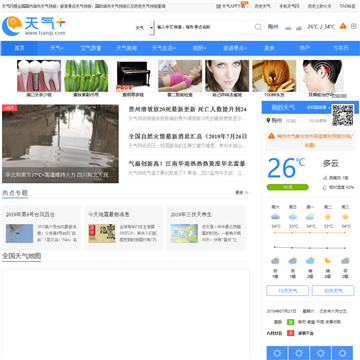Click the humidity droplet icon
The width and height of the screenshot is (360, 360).
coord(325,188)
